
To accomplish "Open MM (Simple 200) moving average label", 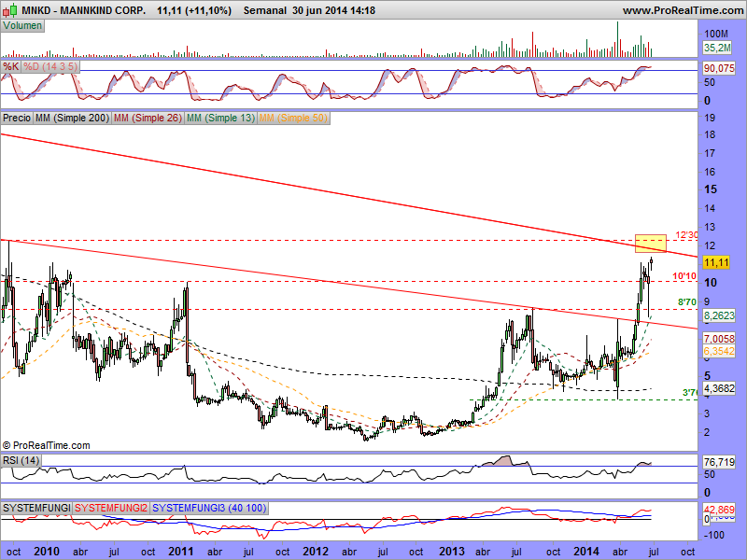I will point(73,118).
